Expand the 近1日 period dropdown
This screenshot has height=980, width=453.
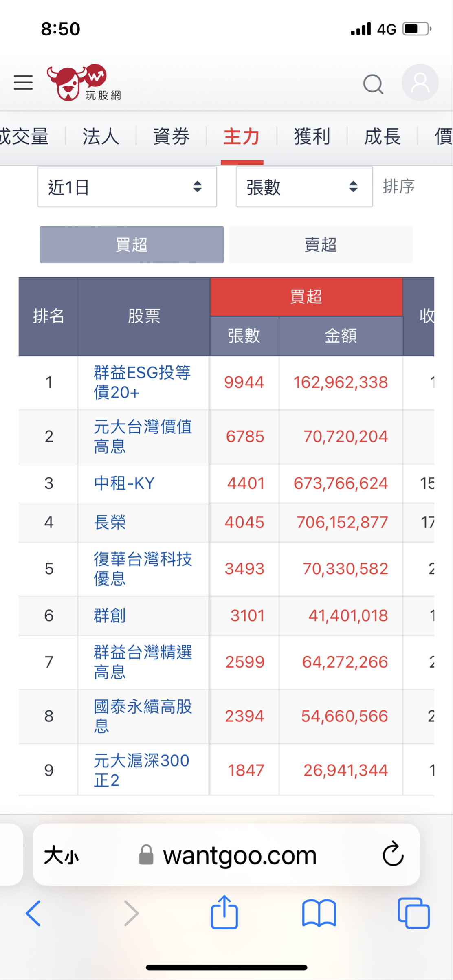[127, 187]
